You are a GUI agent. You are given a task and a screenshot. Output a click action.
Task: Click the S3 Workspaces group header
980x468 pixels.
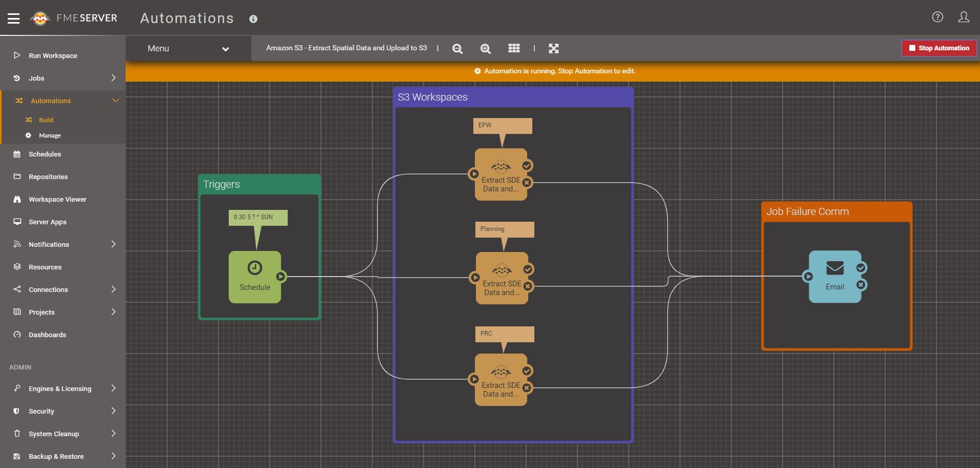click(513, 97)
